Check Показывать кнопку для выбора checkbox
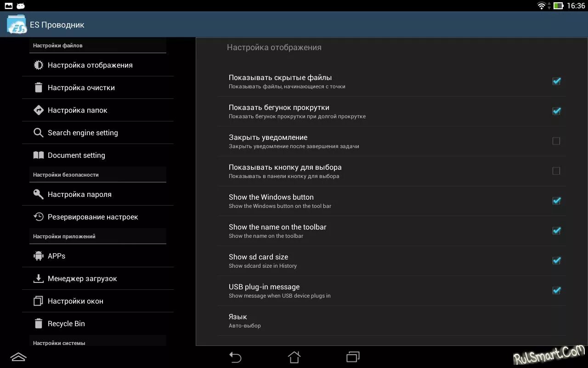Image resolution: width=588 pixels, height=368 pixels. 556,171
